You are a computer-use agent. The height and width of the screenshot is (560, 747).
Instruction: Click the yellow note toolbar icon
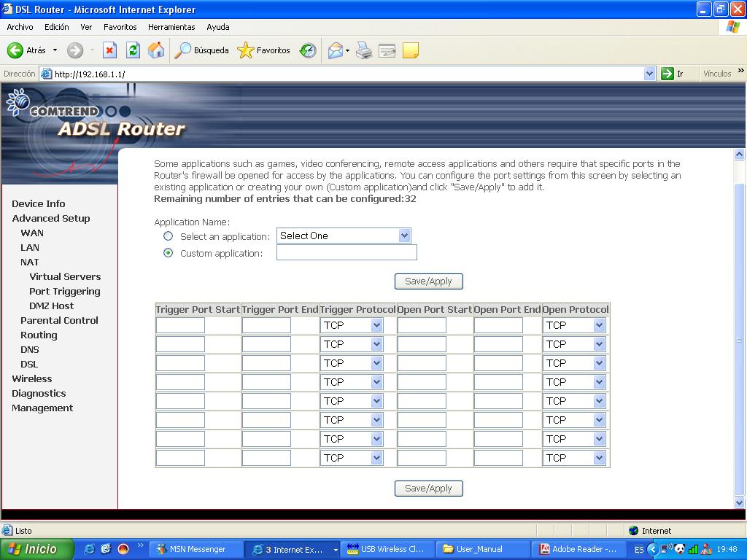[x=411, y=50]
